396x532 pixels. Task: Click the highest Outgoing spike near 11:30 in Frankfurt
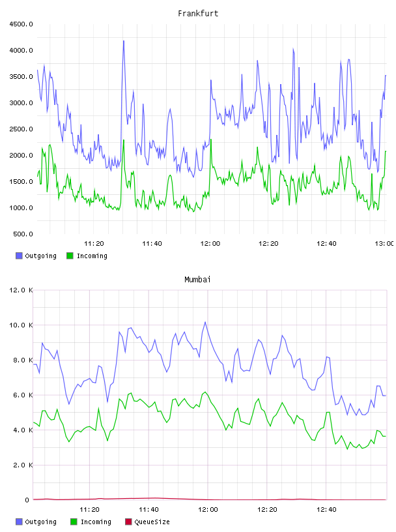coord(123,41)
